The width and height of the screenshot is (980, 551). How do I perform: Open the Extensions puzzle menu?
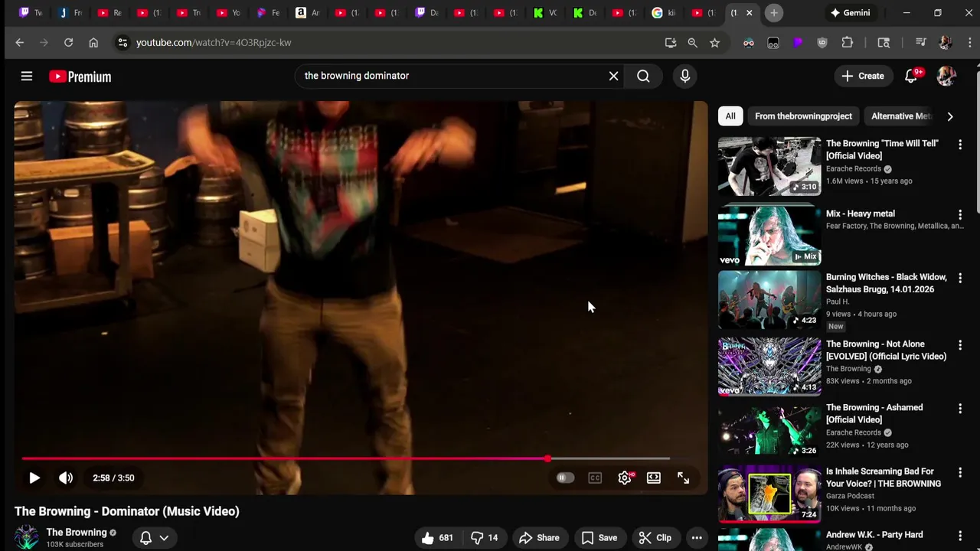pos(847,43)
